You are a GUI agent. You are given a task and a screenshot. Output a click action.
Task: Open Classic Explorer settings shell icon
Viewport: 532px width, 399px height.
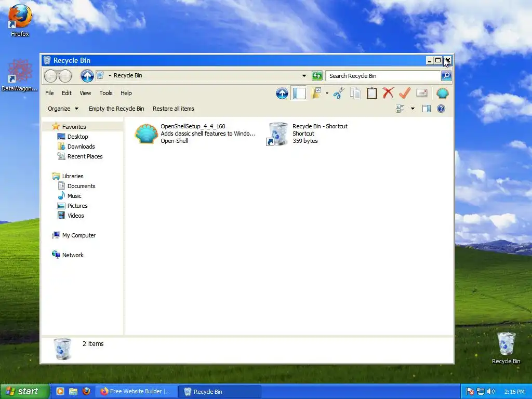pyautogui.click(x=443, y=93)
